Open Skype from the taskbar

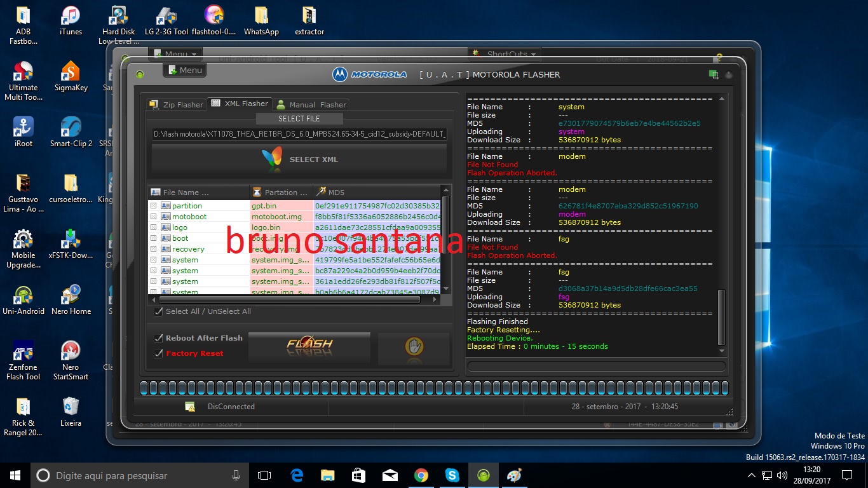(x=452, y=475)
